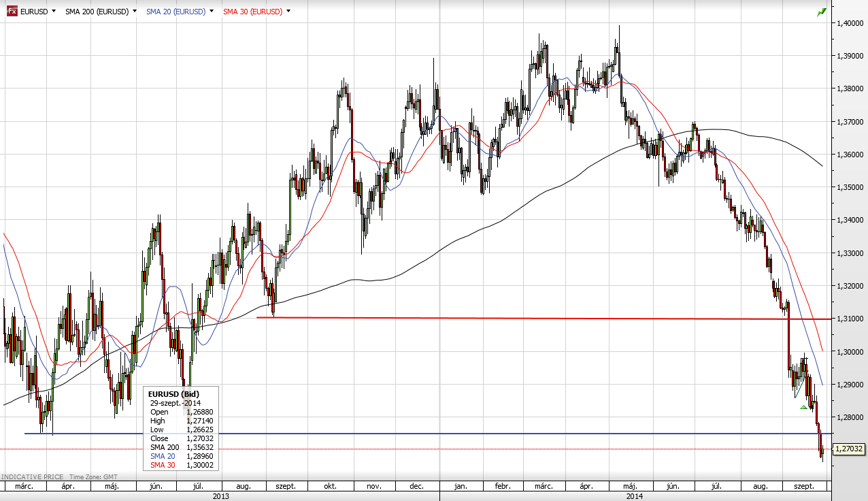Screen dimensions: 868x501
Task: Open the blue SMA 20 (EURUSD) dropdown arrow
Action: pyautogui.click(x=211, y=12)
